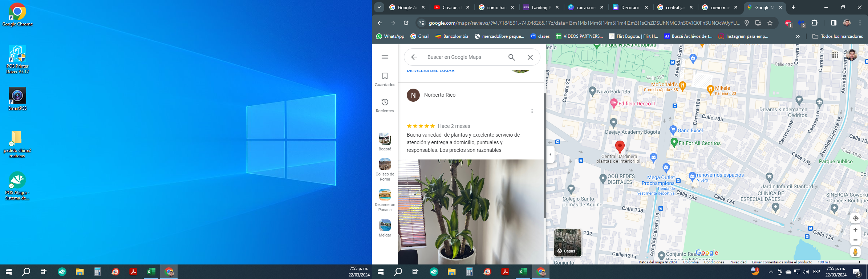Viewport: 868px width, 279px height.
Task: Open the Bogotá recent place thumbnail
Action: pyautogui.click(x=385, y=141)
